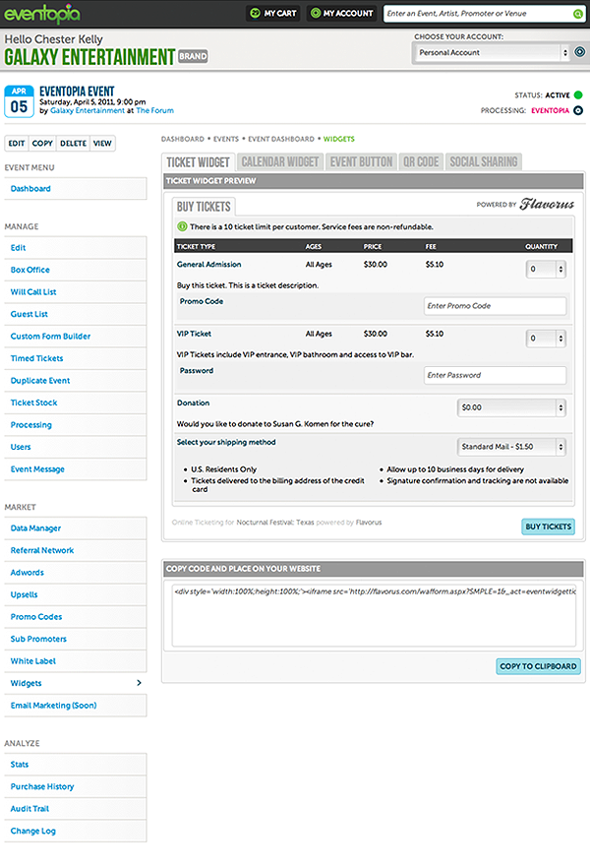Click the Enter Password field
Screen dimensions: 590x868
[495, 375]
